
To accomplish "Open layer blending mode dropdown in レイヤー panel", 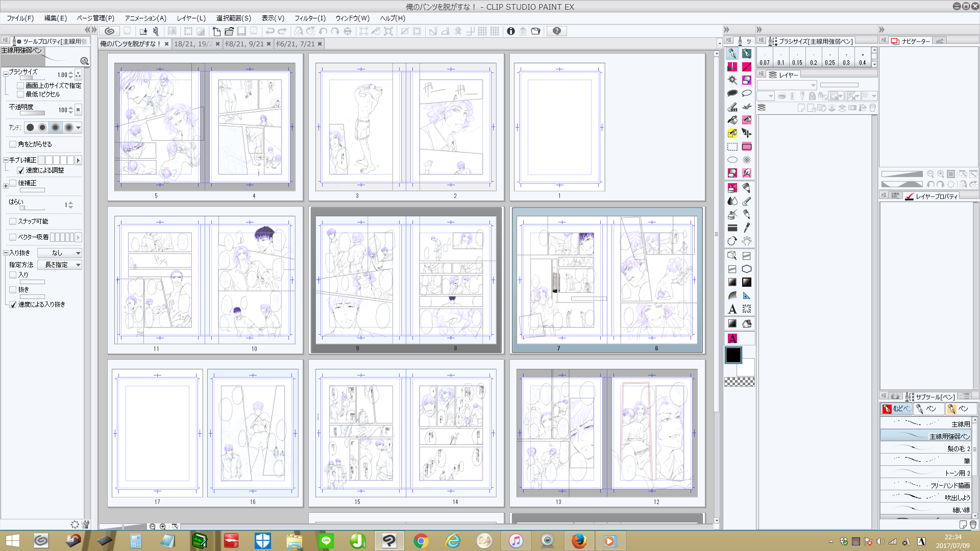I will coord(787,85).
